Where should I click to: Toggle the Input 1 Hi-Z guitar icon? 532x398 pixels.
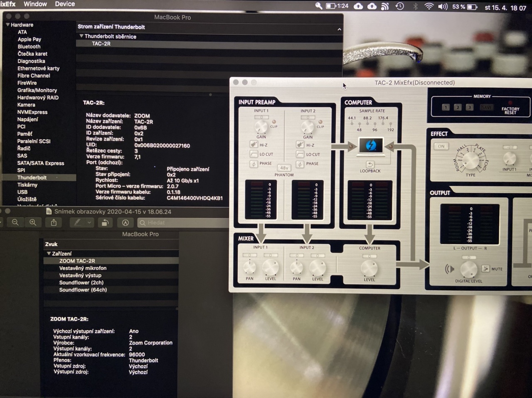pos(254,145)
